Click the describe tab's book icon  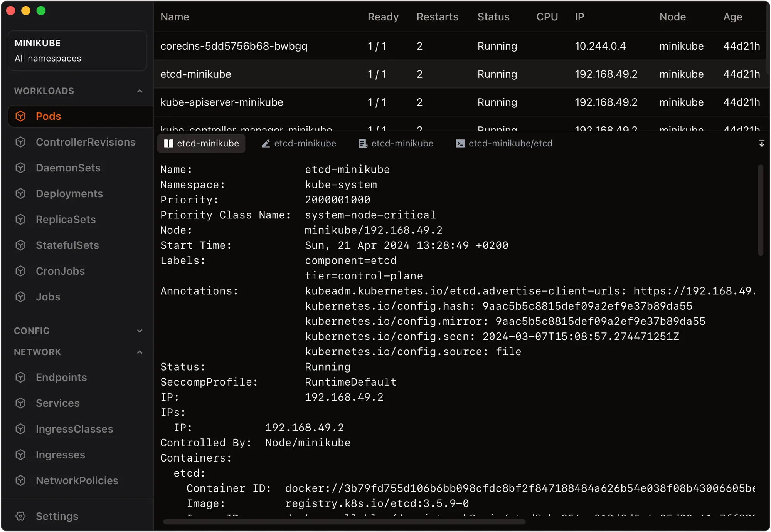coord(168,143)
